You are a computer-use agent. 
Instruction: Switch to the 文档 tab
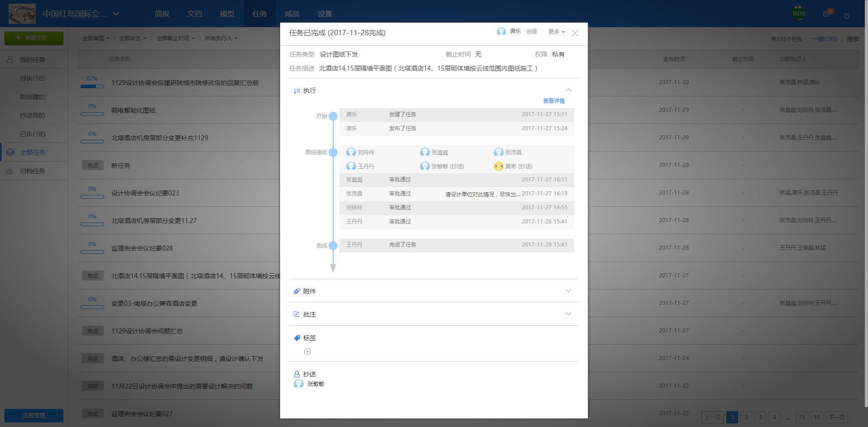(x=194, y=14)
